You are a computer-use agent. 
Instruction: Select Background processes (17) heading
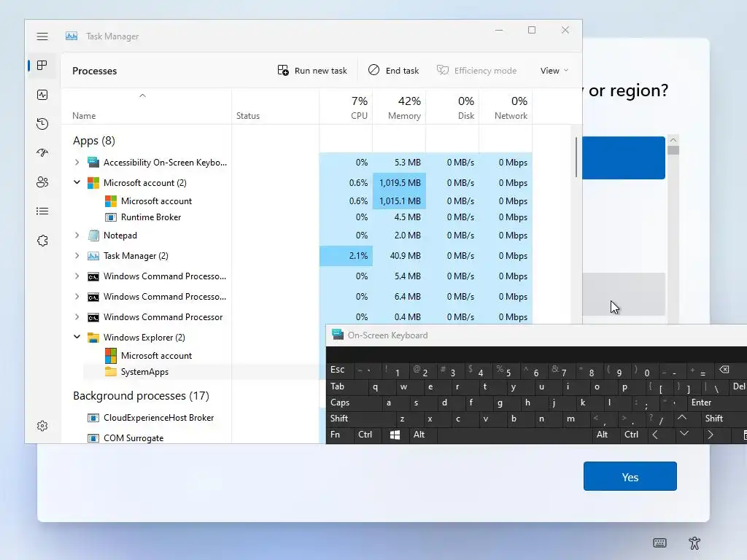point(141,396)
